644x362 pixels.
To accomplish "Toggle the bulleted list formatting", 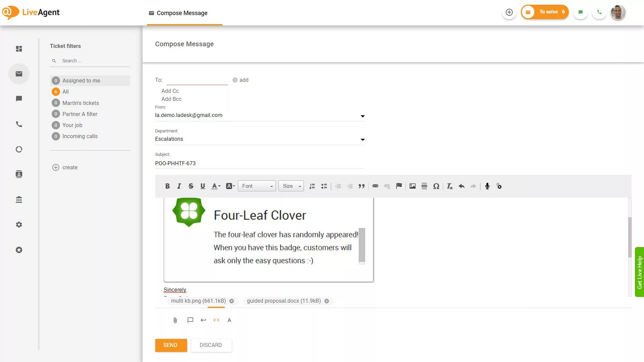I will tap(324, 186).
